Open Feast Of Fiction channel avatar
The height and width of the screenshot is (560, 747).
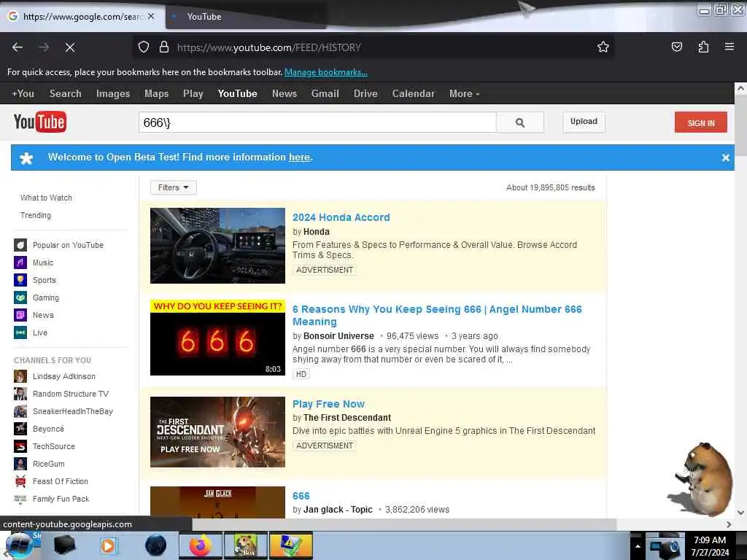(x=20, y=481)
